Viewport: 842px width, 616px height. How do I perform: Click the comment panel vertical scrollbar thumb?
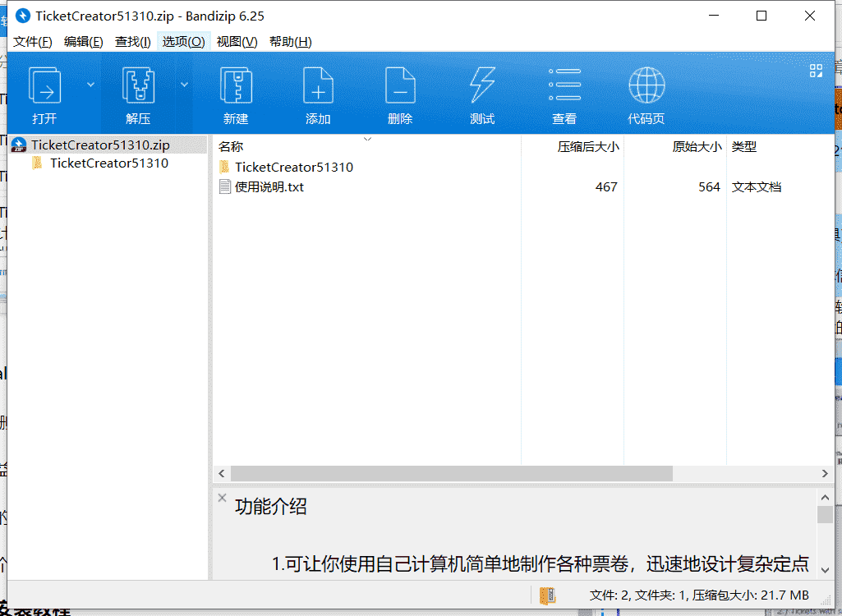tap(825, 514)
